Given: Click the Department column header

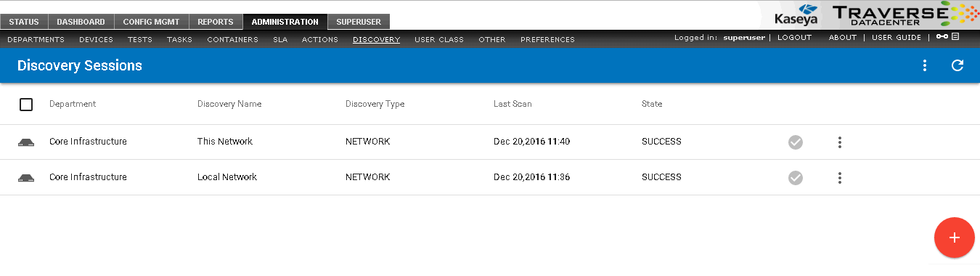Looking at the screenshot, I should coord(73,104).
